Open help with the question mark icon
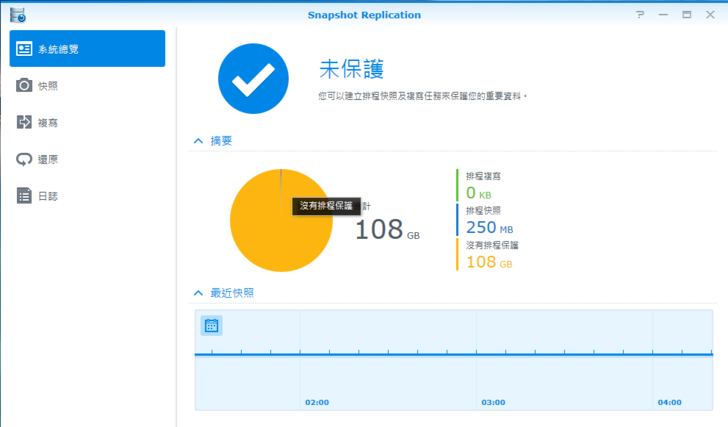This screenshot has height=427, width=728. (x=640, y=15)
